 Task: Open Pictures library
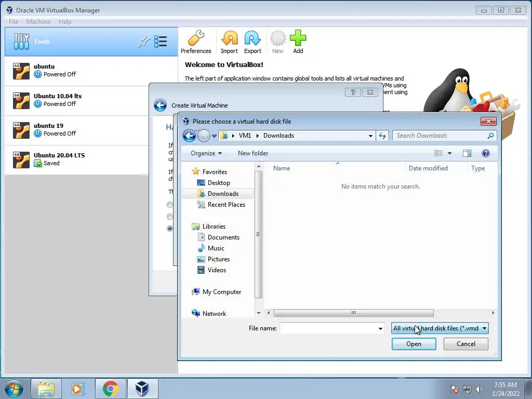(x=219, y=259)
